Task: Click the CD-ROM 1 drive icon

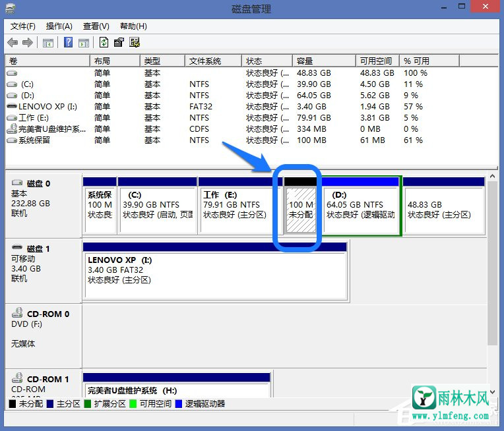Action: 17,378
